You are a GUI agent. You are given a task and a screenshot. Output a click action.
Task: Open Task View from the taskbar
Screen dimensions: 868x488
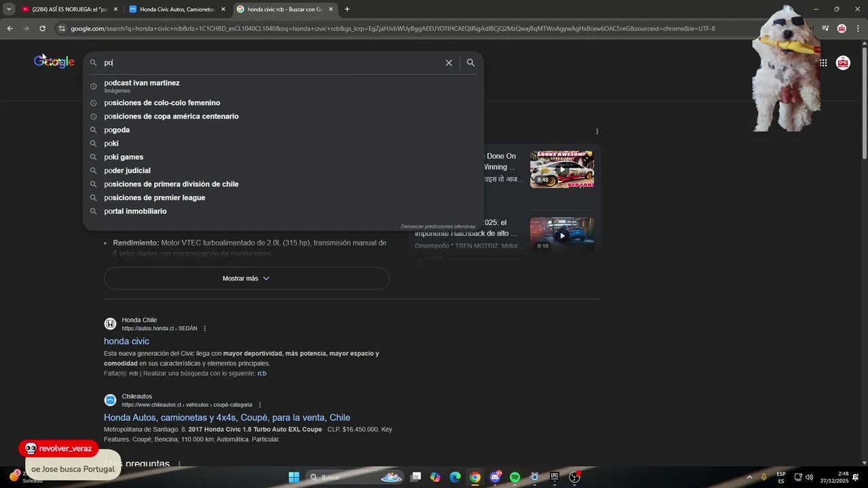(416, 477)
